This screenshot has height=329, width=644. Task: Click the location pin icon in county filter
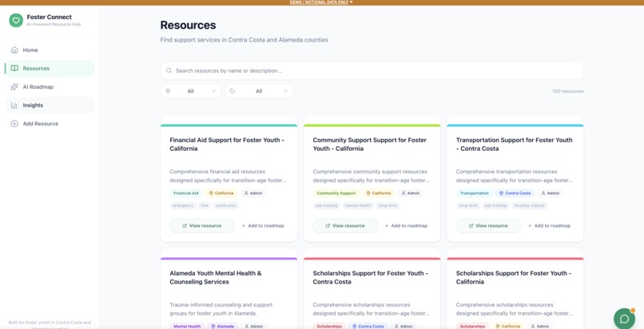168,91
